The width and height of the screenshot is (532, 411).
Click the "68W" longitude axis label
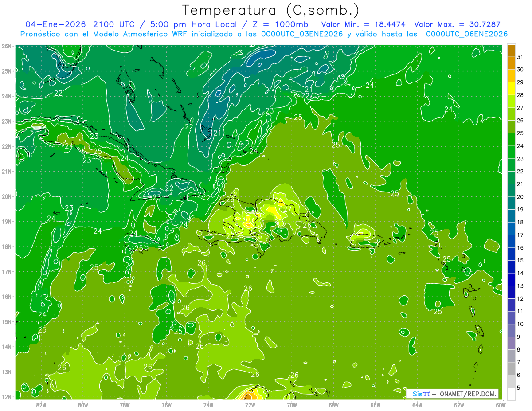[333, 405]
